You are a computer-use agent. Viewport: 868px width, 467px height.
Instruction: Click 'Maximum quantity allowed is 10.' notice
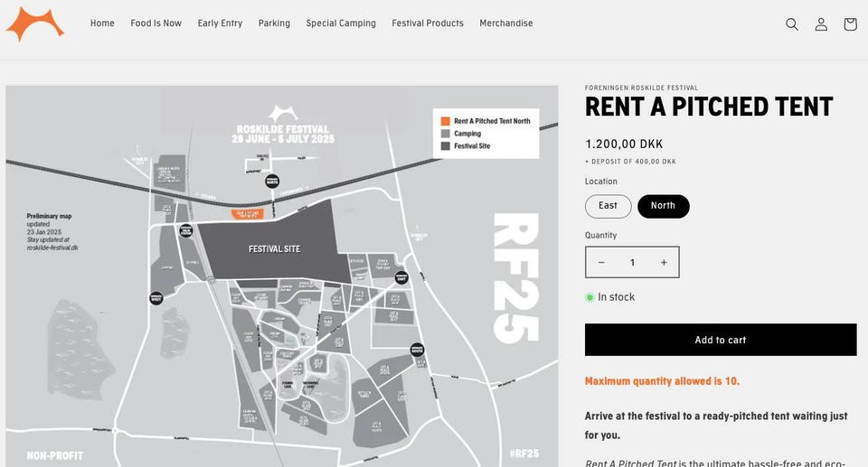click(662, 381)
